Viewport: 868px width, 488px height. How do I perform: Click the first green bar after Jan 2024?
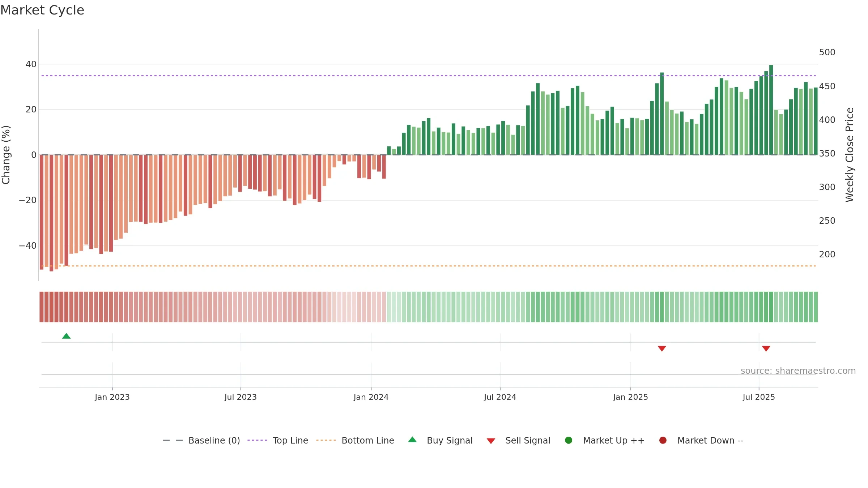[x=389, y=150]
